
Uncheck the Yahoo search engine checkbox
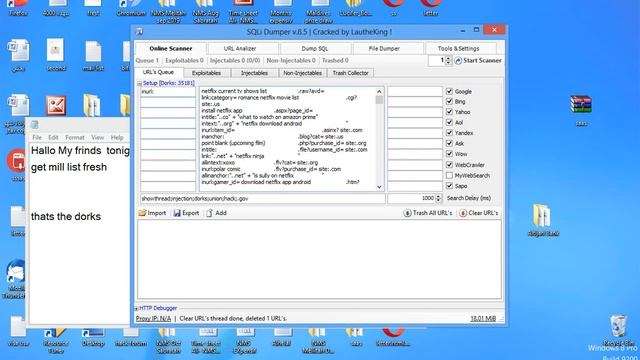click(449, 112)
